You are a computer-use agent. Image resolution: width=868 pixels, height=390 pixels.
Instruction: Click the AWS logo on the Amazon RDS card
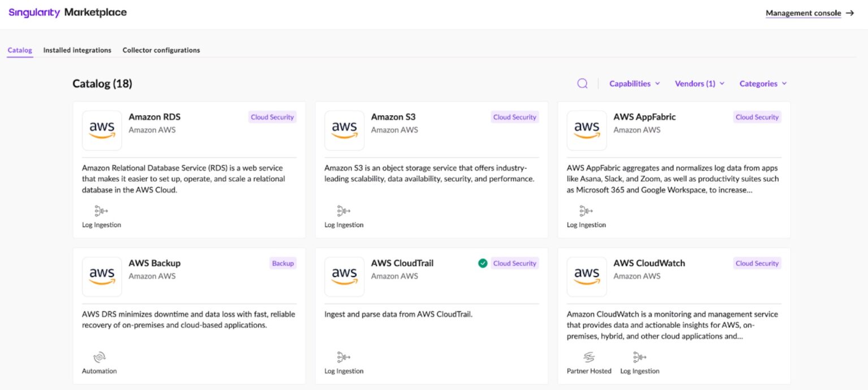click(102, 130)
